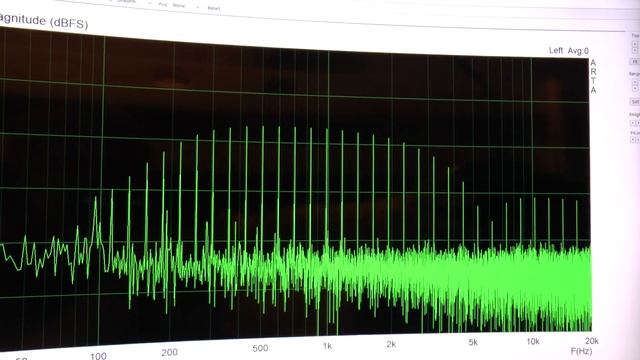Click the vertical ARTA label beside the graph
640x360 pixels.
coord(593,76)
